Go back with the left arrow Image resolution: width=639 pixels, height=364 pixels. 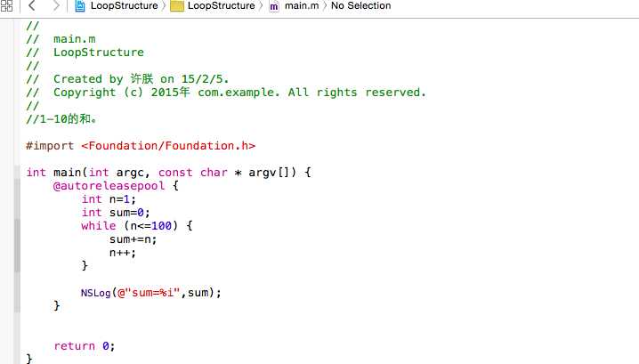tap(32, 5)
